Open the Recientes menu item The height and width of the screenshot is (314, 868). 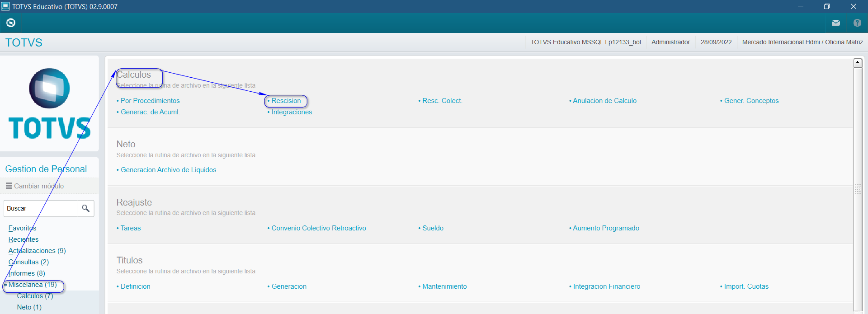(24, 239)
